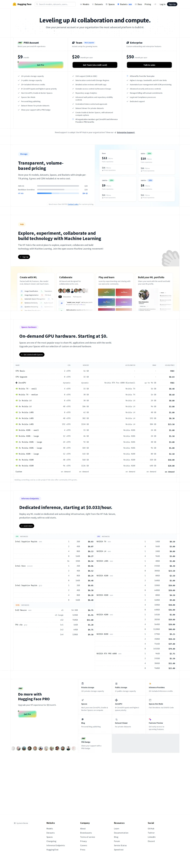
Task: Click the Talk to sales button
Action: pos(149,65)
